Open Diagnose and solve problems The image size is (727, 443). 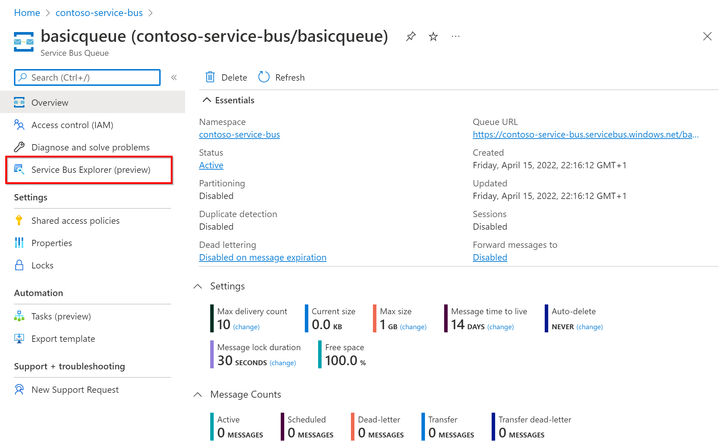92,147
